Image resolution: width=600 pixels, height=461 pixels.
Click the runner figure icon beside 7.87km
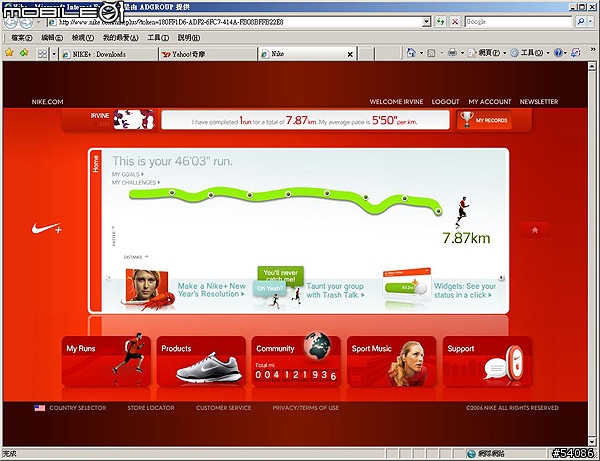(x=462, y=211)
